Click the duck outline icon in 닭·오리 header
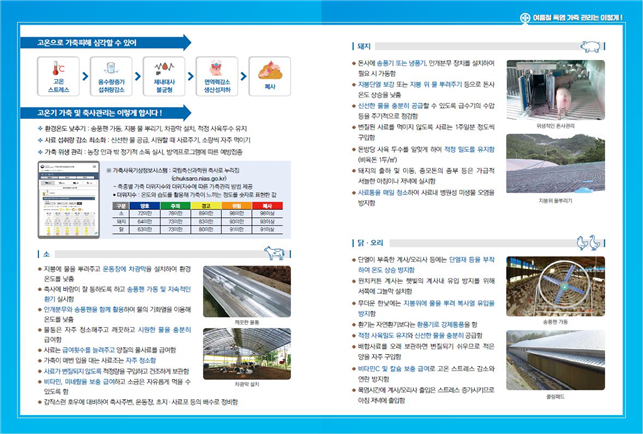The height and width of the screenshot is (434, 643). pos(595,243)
